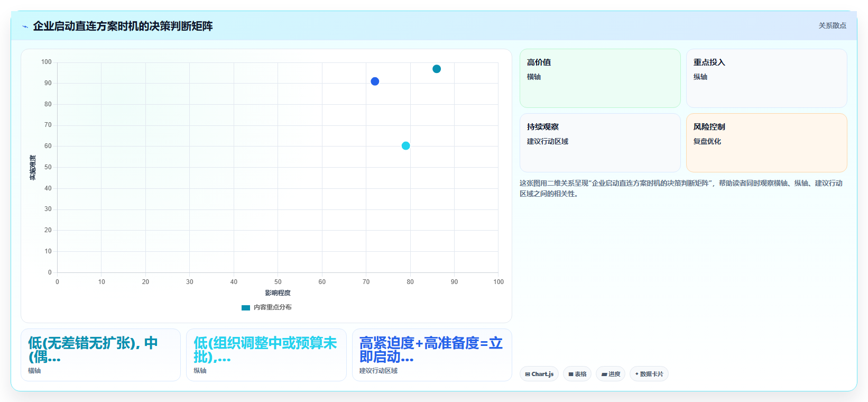Click the title 企业启动直连方案时机的决策判断矩阵
This screenshot has width=868, height=402.
[123, 26]
